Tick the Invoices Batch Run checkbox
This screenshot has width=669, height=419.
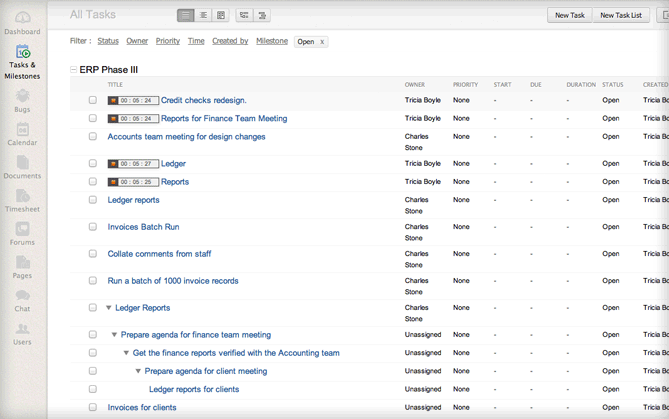point(93,227)
